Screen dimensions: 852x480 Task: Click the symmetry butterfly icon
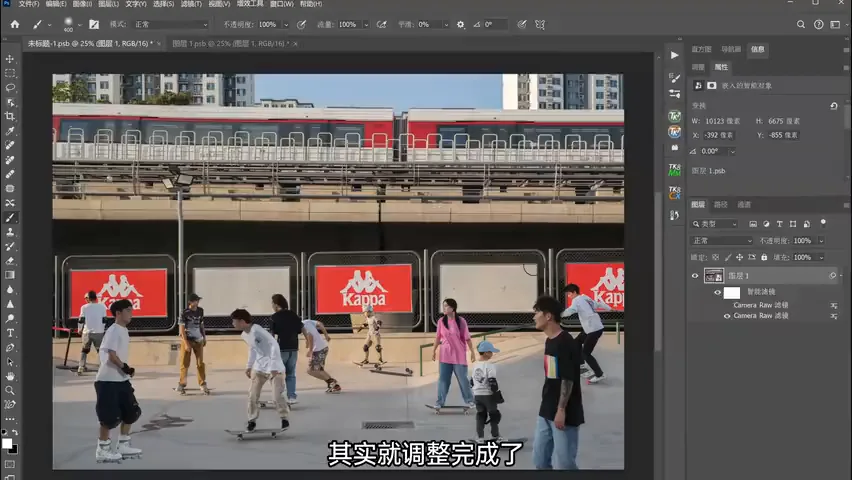[540, 24]
